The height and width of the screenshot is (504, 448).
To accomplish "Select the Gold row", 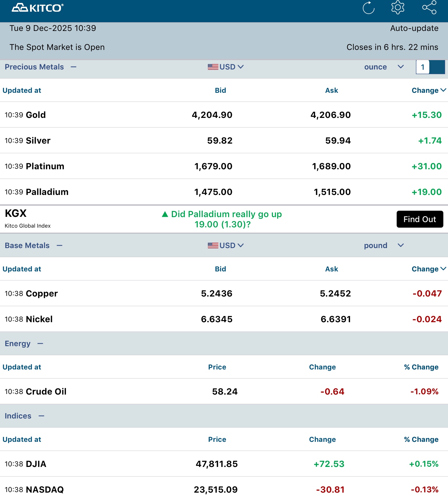I will click(x=36, y=115).
